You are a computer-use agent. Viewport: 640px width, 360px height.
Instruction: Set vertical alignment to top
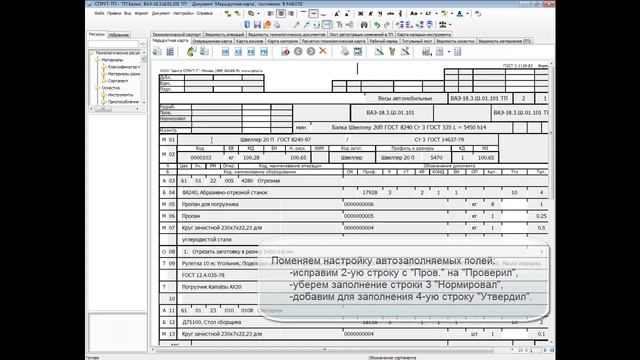click(x=303, y=13)
